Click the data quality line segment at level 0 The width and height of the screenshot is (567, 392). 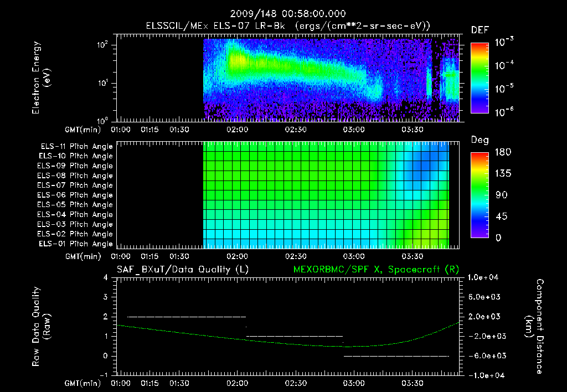pyautogui.click(x=396, y=356)
